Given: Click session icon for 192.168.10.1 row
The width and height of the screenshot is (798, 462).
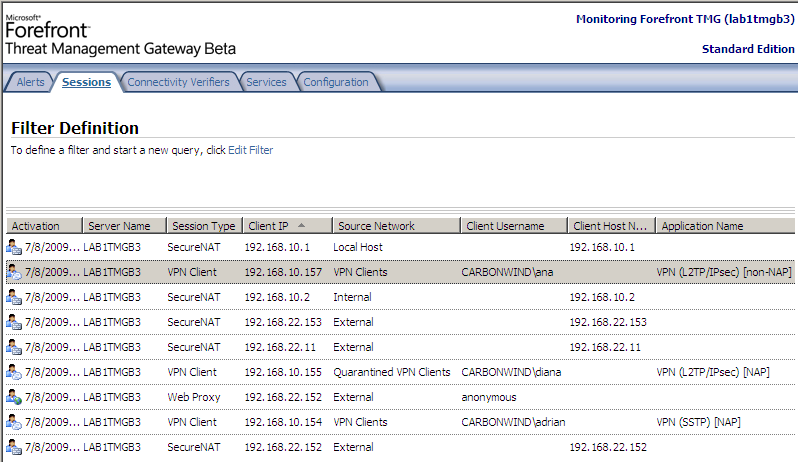Looking at the screenshot, I should point(14,247).
